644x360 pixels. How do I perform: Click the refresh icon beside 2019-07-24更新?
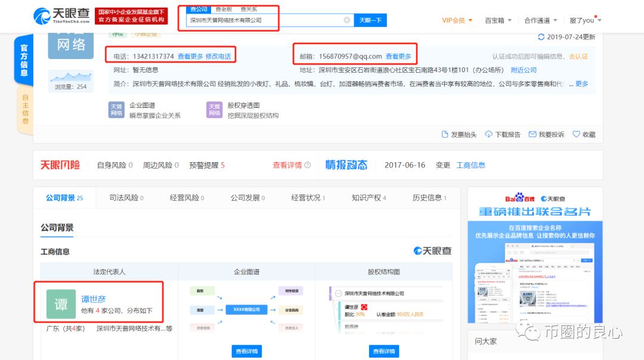(541, 37)
